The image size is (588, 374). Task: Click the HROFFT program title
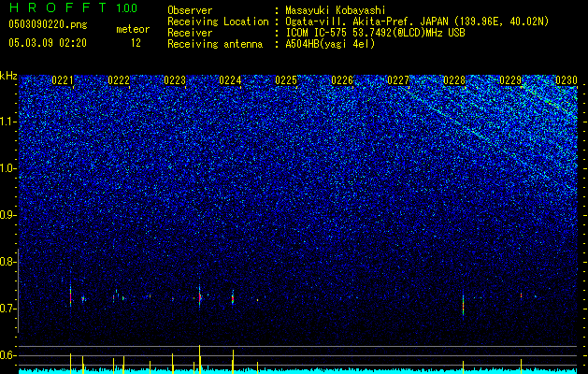(x=58, y=7)
